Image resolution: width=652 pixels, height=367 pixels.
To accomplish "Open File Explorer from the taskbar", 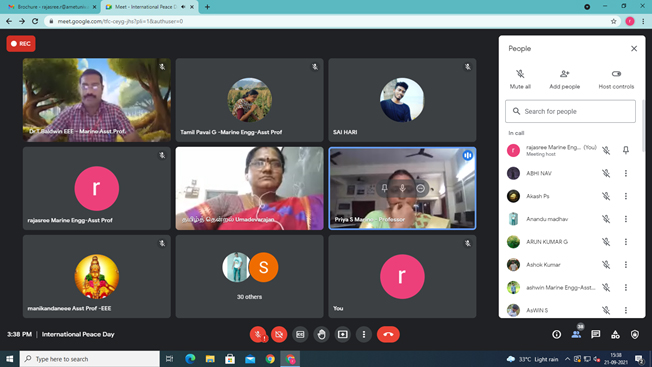I will tap(210, 359).
